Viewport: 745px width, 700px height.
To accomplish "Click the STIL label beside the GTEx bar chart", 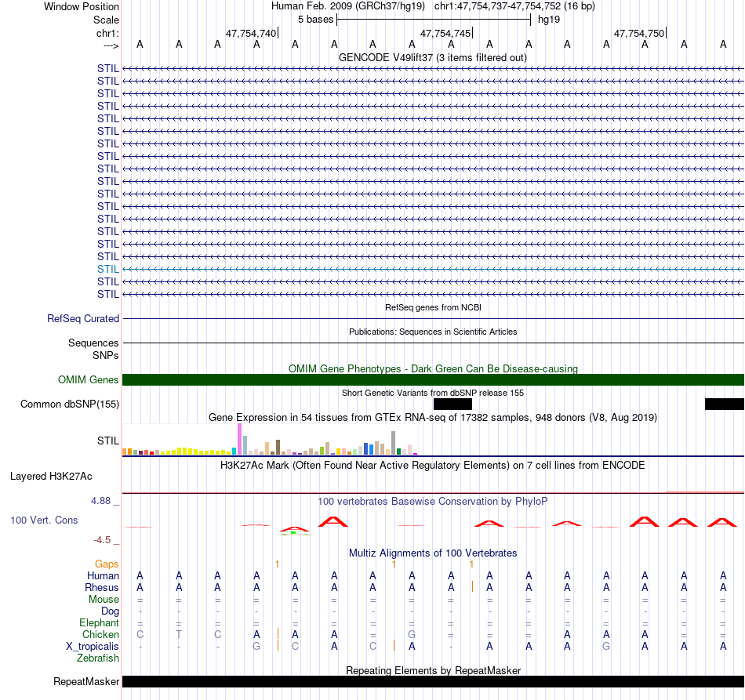I will 108,441.
